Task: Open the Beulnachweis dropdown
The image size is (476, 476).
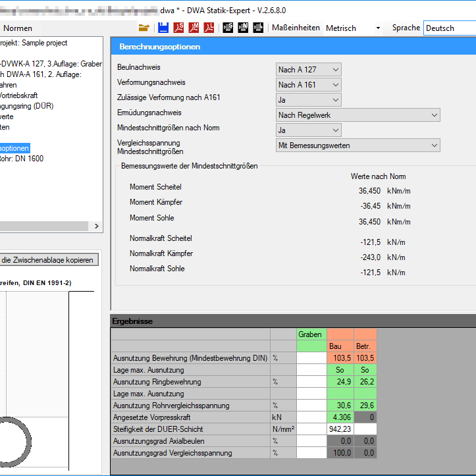Action: coord(309,70)
